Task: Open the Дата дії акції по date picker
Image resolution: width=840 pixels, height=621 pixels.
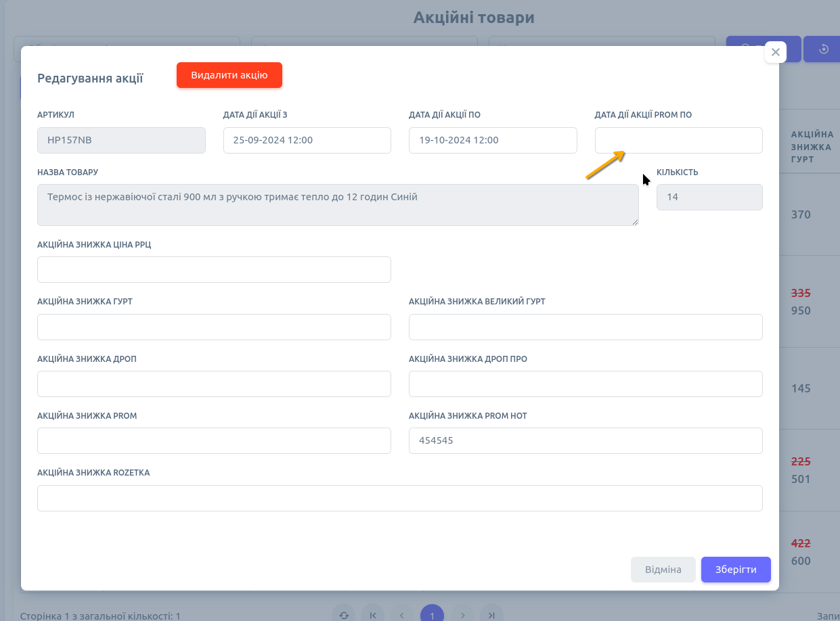Action: [492, 140]
